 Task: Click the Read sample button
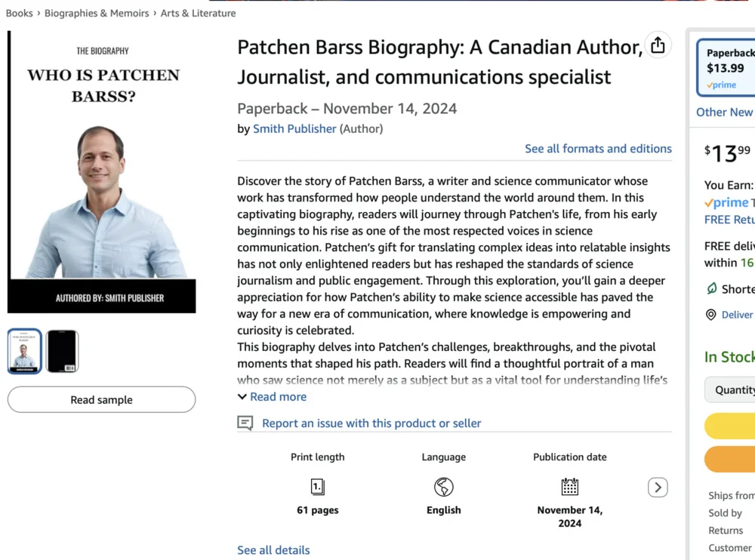click(102, 400)
